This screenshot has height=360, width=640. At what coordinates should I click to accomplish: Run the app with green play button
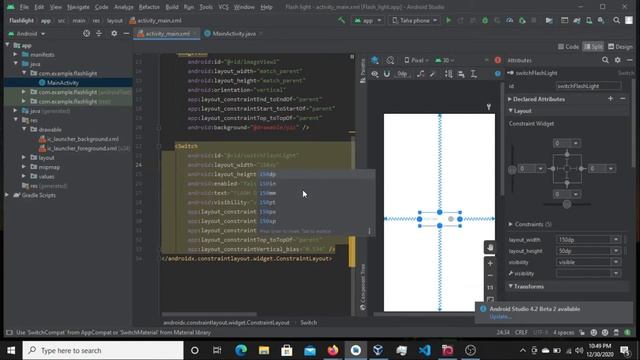tap(448, 20)
